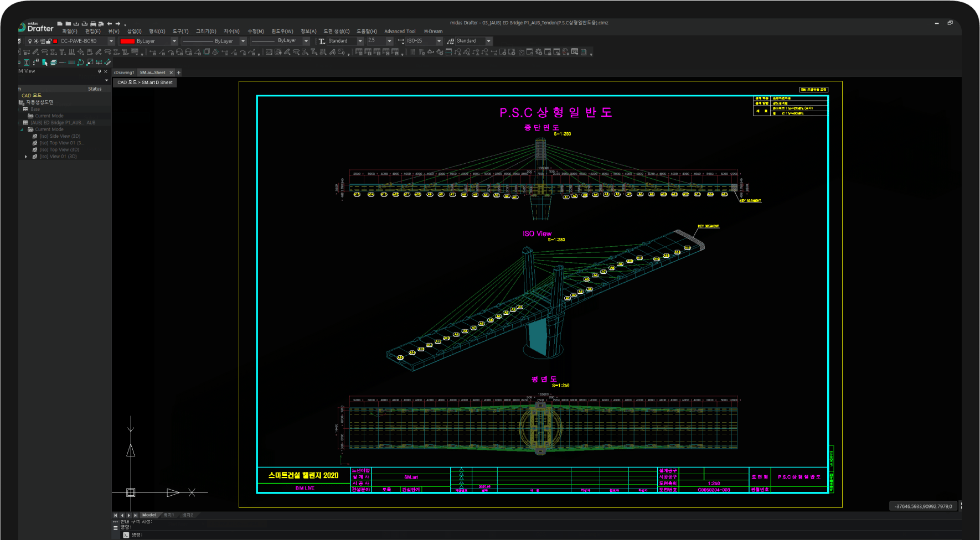Click the red ByLayer color swatch
Screen dimensions: 980x540
click(127, 41)
